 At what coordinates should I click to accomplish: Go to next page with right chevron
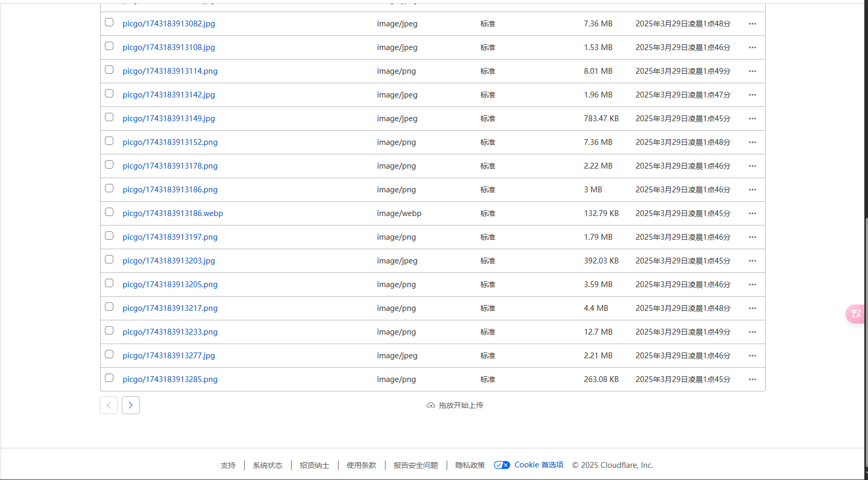pyautogui.click(x=131, y=405)
